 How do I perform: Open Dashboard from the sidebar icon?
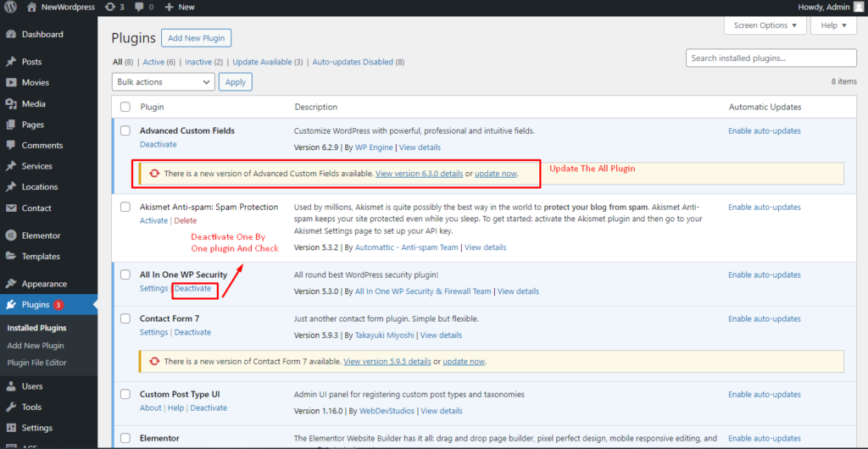pyautogui.click(x=10, y=34)
